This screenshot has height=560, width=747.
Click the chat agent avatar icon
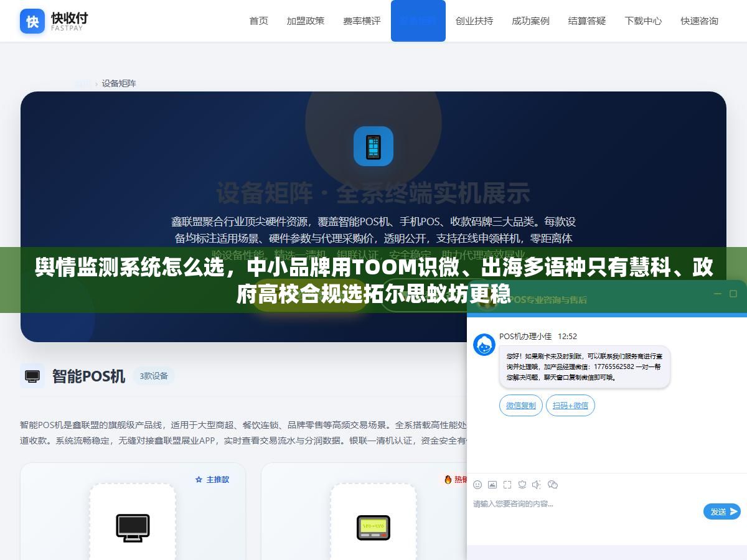(484, 345)
